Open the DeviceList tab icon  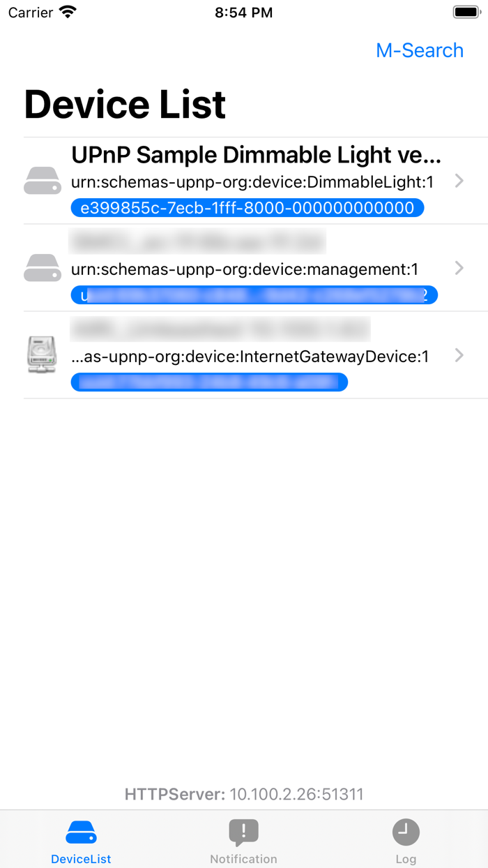coord(80,832)
